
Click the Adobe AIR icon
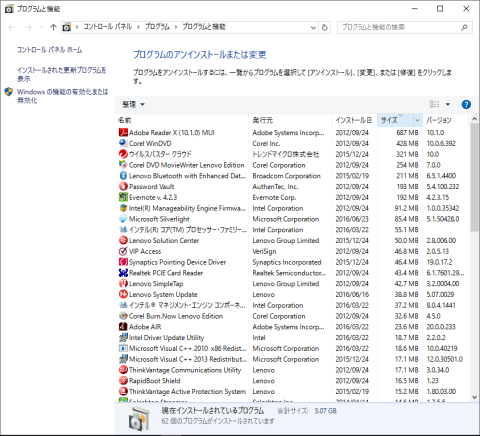(x=123, y=327)
